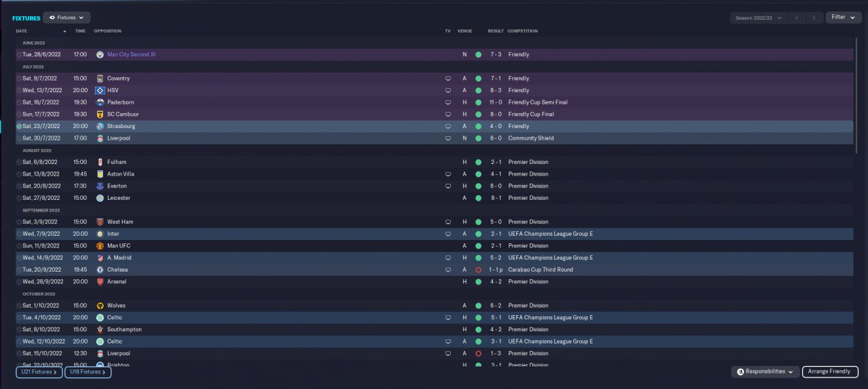Click the Aston Villa club badge
The height and width of the screenshot is (389, 868).
pyautogui.click(x=100, y=174)
